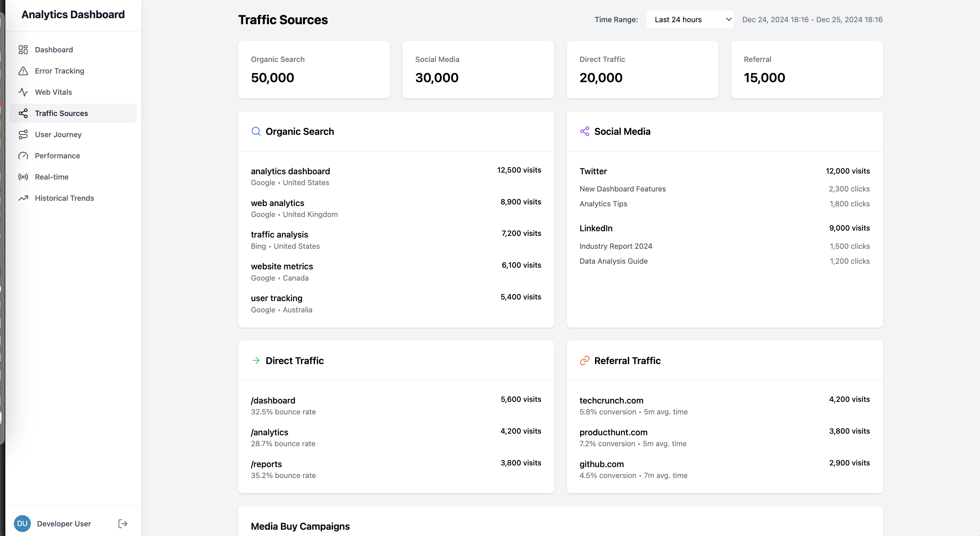980x536 pixels.
Task: Select the Performance gauge icon
Action: click(x=23, y=156)
